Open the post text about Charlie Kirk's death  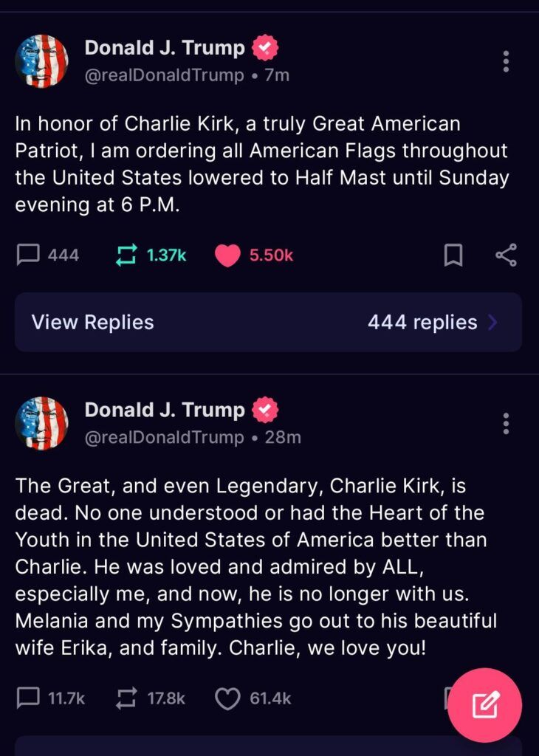(256, 567)
